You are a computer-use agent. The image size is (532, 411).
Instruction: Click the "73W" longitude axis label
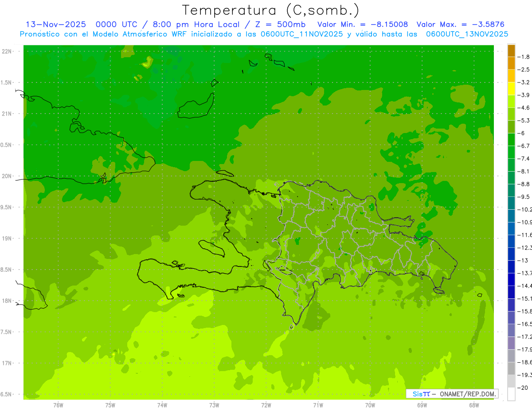pyautogui.click(x=214, y=405)
